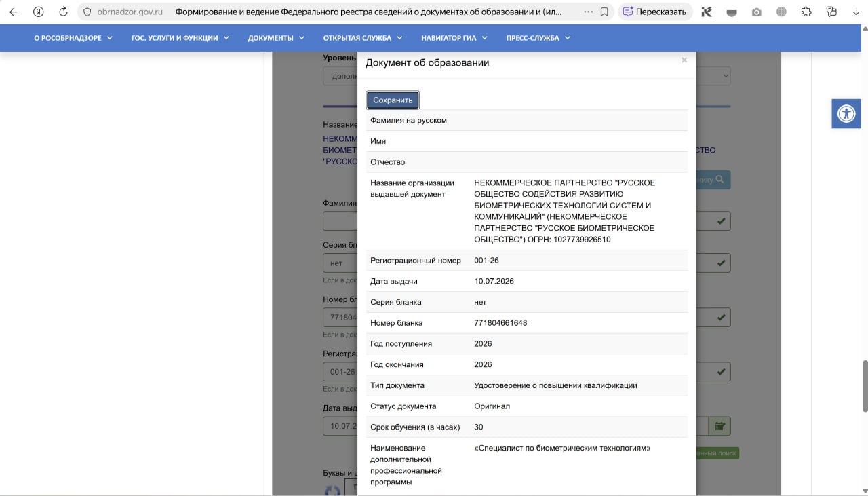Viewport: 868px width, 496px height.
Task: Click the Сохранить button
Action: [x=393, y=100]
